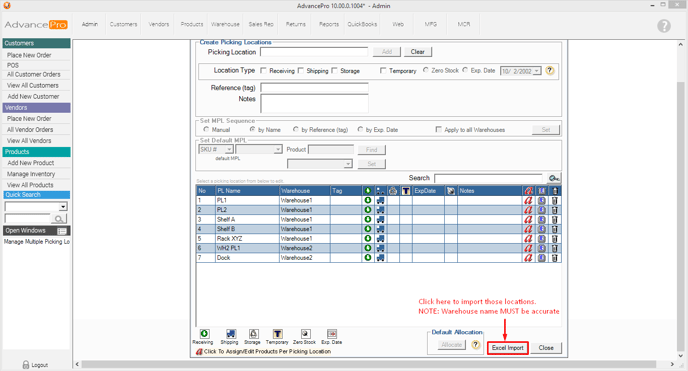Click the Quick Search magnifier icon
The image size is (688, 371).
pyautogui.click(x=59, y=218)
